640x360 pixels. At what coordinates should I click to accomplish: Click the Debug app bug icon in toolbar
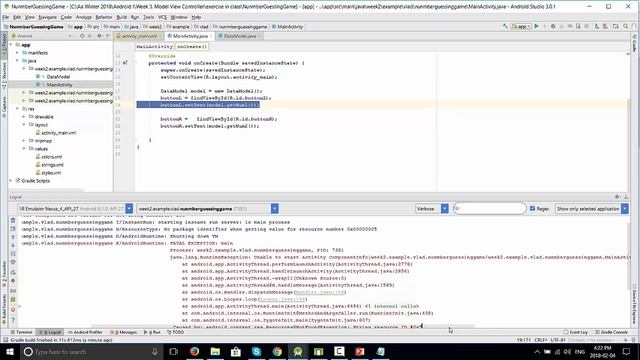(x=553, y=27)
